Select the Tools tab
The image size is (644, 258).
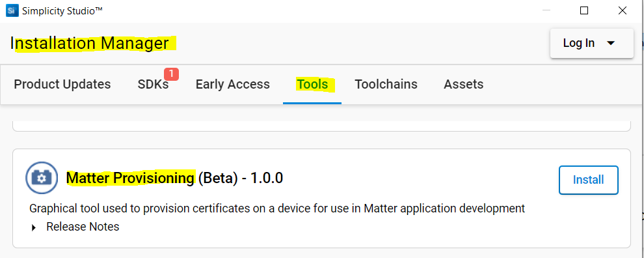pyautogui.click(x=312, y=84)
